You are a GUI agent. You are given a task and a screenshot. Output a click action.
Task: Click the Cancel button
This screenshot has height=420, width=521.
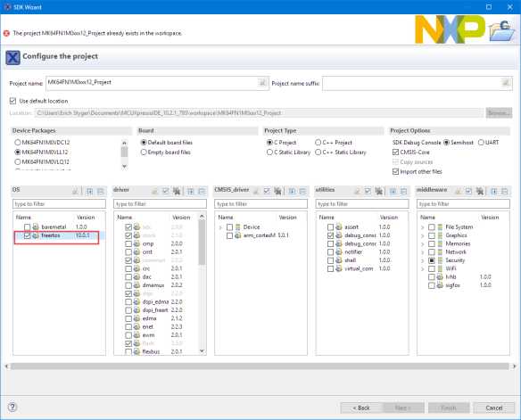493,408
